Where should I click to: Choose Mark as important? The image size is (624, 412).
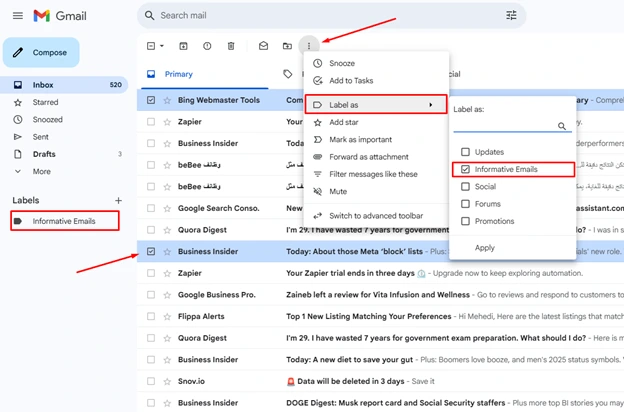(x=376, y=140)
